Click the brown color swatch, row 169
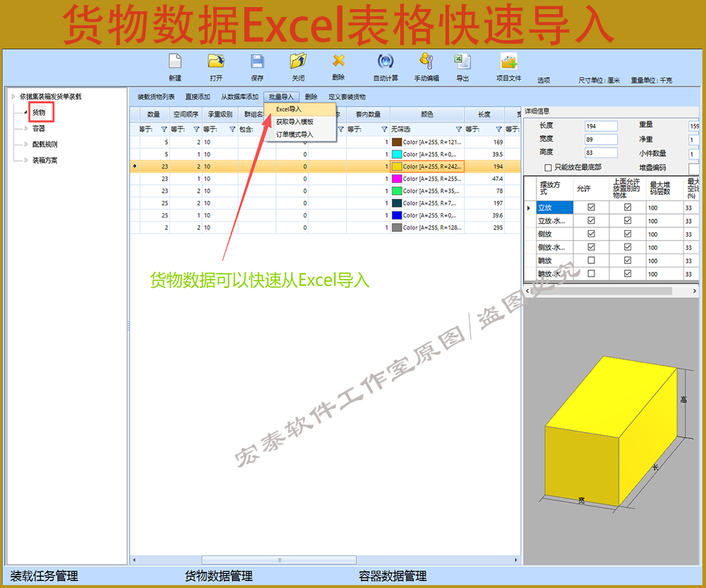 (x=397, y=142)
